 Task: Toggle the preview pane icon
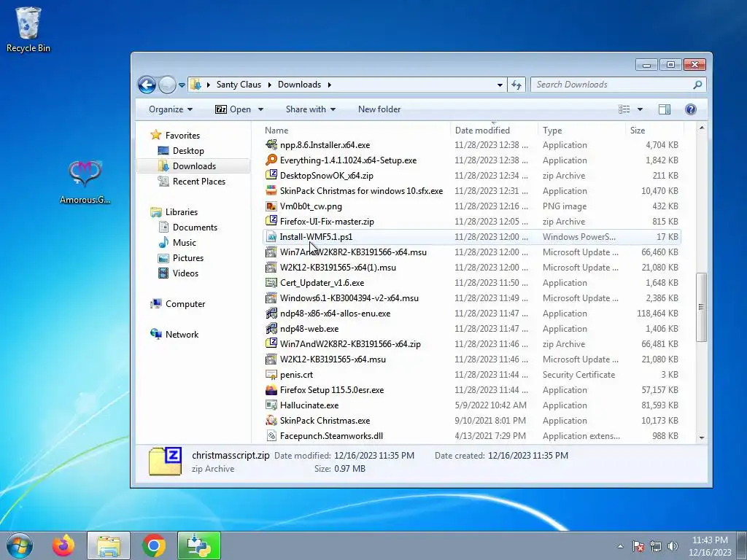(x=665, y=109)
